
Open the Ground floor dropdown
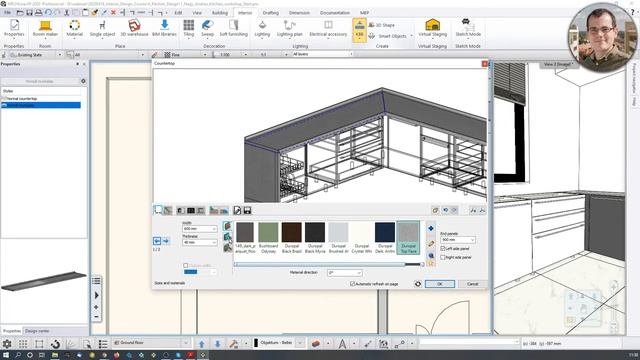151,343
